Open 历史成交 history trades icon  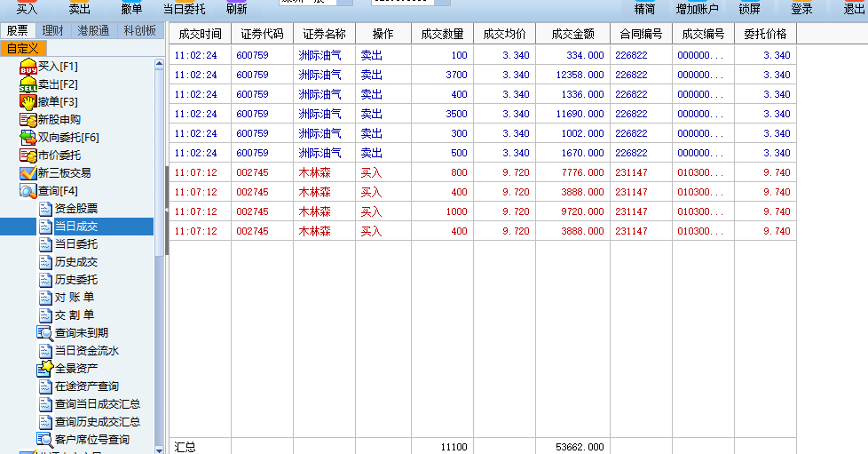[x=45, y=262]
